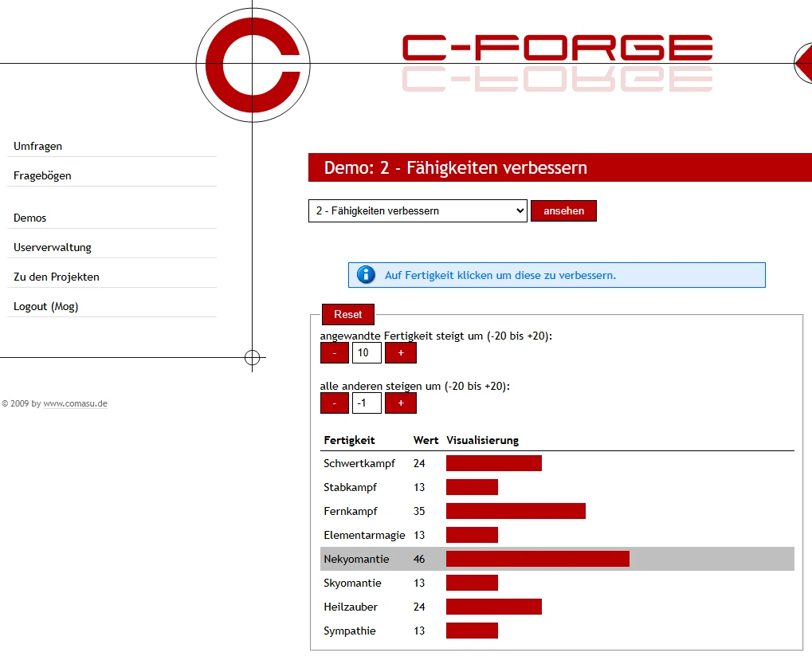Open the Fragebögen menu item

[x=42, y=175]
